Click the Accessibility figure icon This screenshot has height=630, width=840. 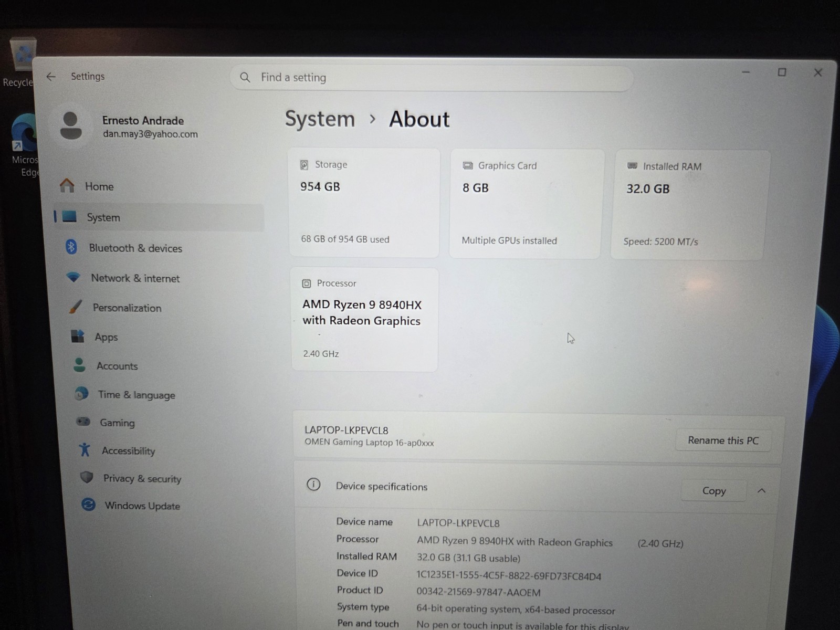pyautogui.click(x=85, y=449)
